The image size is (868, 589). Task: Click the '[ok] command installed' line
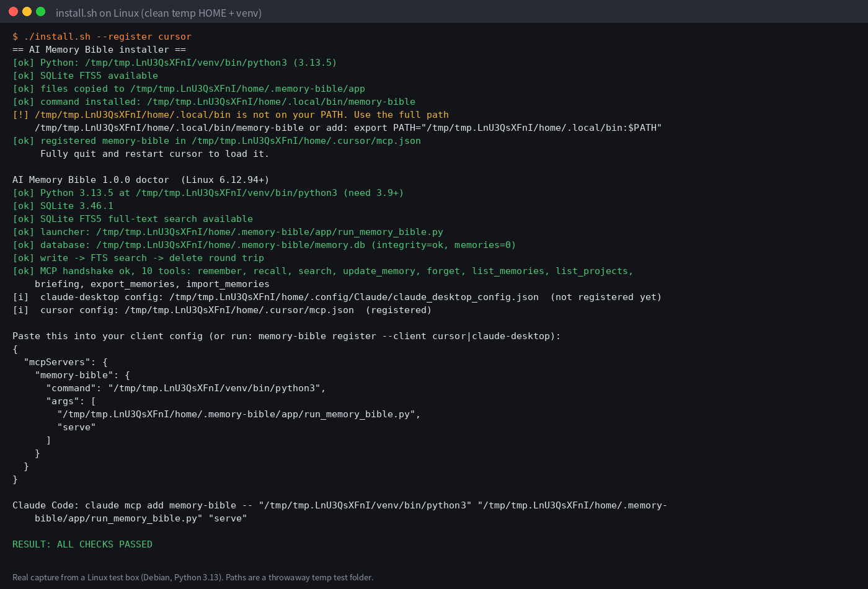[x=214, y=102]
